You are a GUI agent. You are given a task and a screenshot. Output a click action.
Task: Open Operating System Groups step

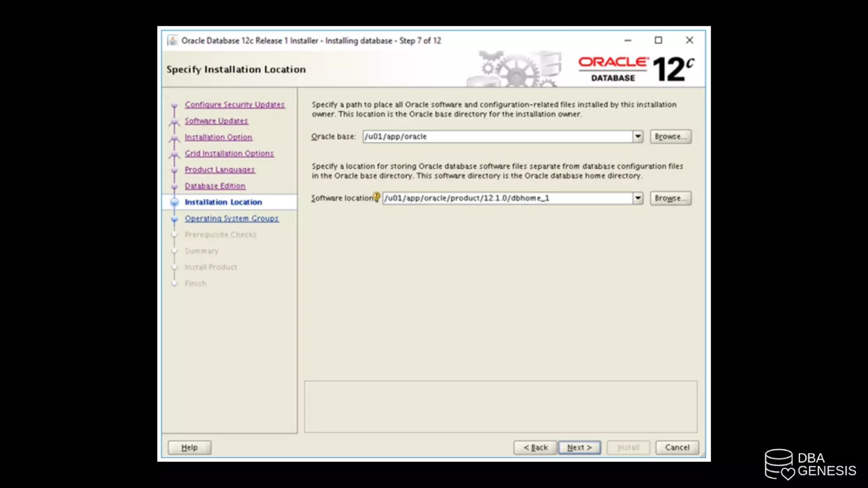point(231,219)
